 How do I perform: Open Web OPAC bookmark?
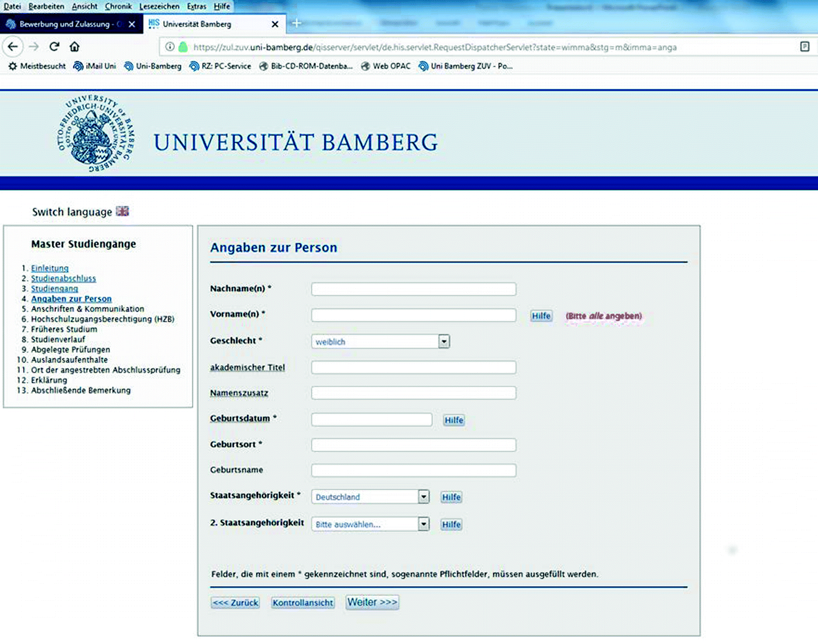386,66
